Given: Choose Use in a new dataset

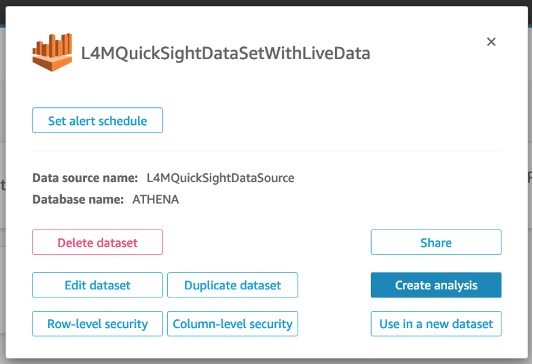Looking at the screenshot, I should (436, 324).
